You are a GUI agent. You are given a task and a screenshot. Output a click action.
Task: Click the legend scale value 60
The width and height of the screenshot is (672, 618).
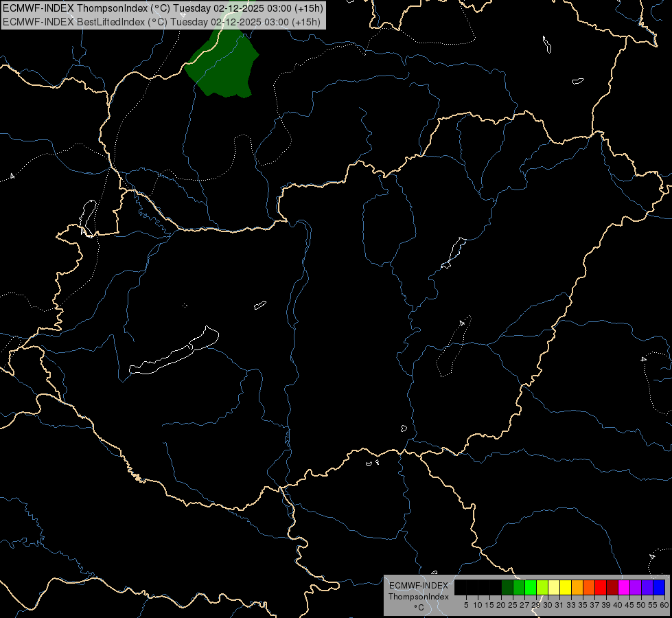pyautogui.click(x=664, y=605)
